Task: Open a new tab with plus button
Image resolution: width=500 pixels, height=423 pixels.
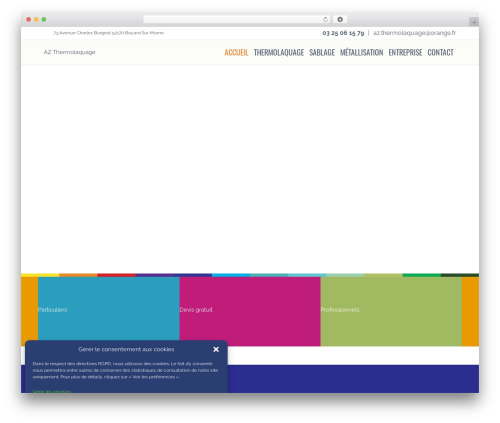Action: [x=474, y=22]
